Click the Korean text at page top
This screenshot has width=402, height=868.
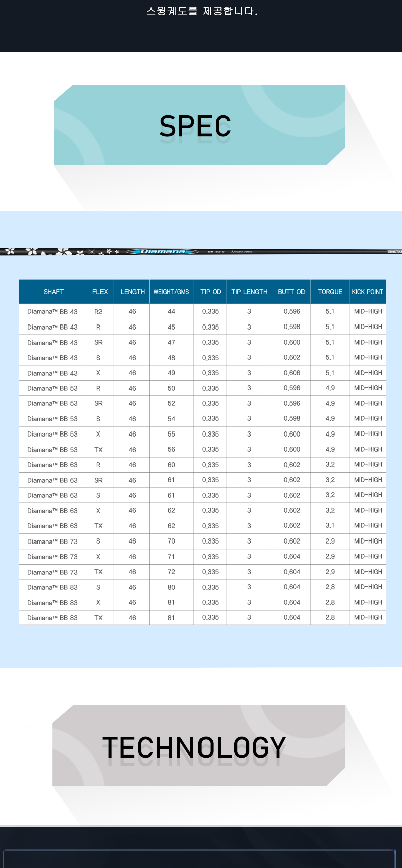[x=202, y=11]
